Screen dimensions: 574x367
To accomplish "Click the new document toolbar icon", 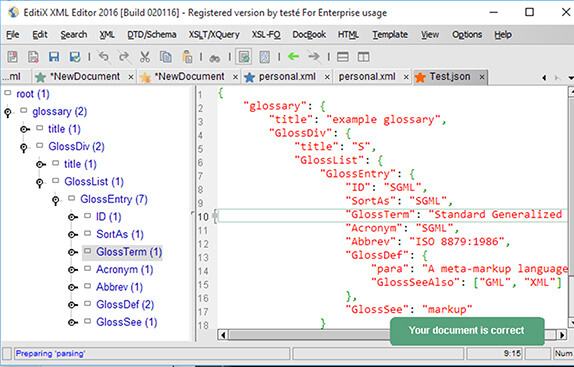I will click(12, 57).
